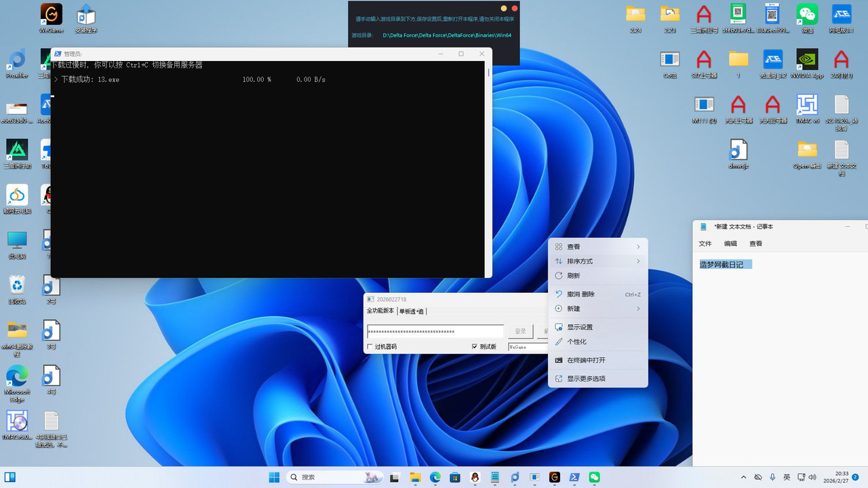Open the 3号 file on desktop

click(52, 334)
